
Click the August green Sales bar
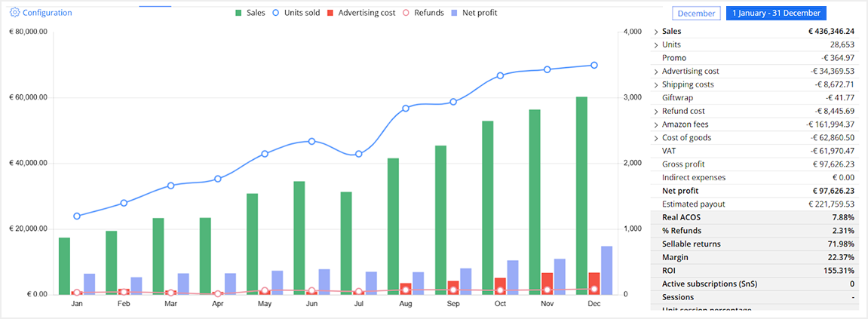393,226
